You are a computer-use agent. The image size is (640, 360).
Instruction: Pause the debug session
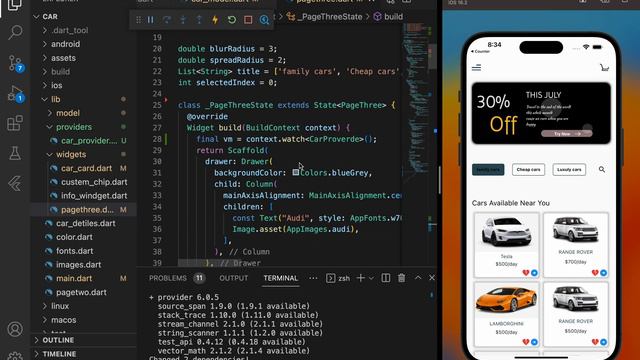[151, 20]
